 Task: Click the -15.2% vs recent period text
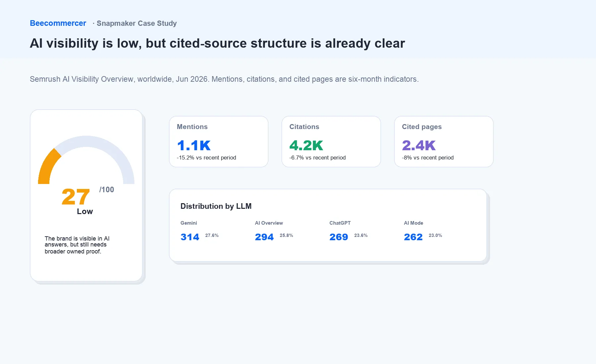206,158
